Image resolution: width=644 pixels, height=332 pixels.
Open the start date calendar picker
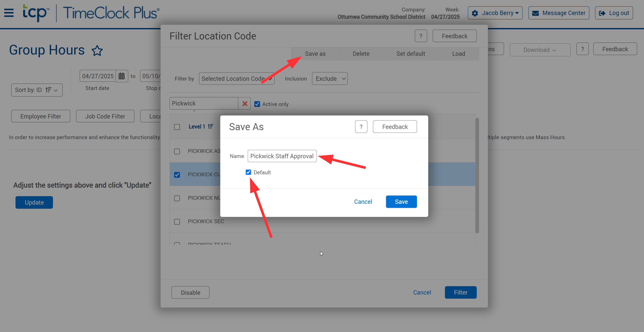pyautogui.click(x=122, y=76)
